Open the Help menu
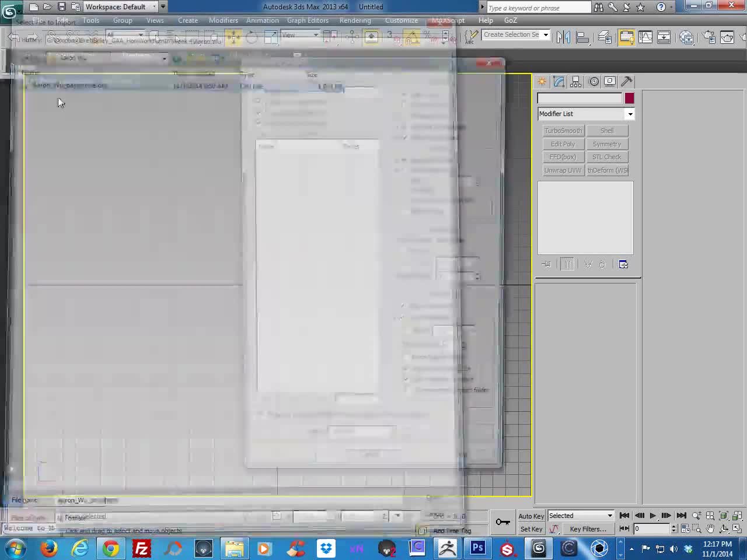747x560 pixels. tap(486, 20)
